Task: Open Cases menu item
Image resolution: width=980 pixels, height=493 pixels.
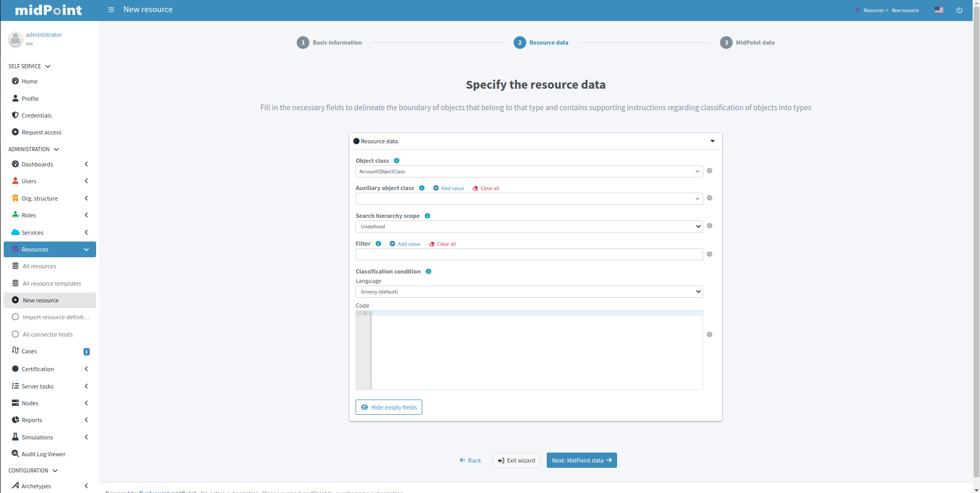Action: coord(29,351)
